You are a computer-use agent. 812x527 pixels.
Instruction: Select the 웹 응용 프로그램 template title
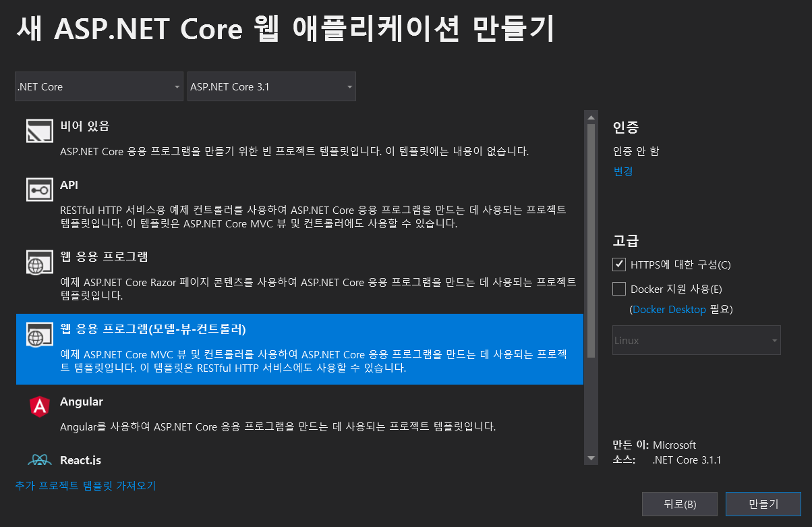pyautogui.click(x=104, y=257)
